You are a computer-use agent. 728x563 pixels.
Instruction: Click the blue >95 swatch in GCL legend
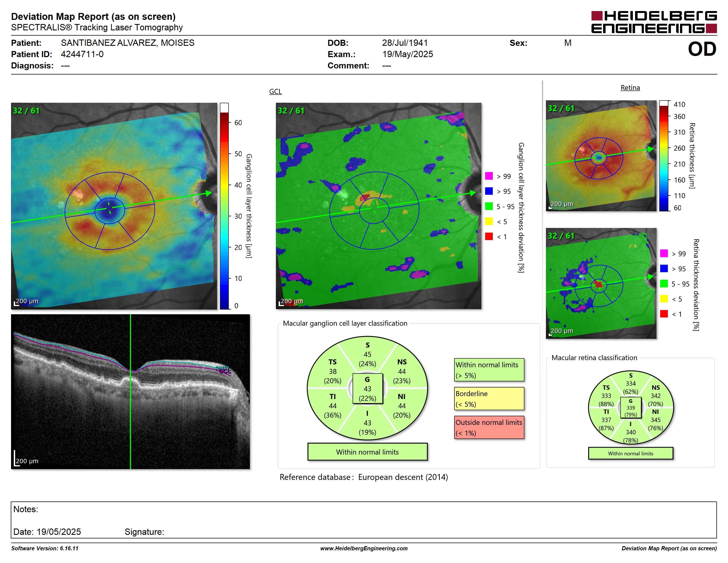point(489,191)
